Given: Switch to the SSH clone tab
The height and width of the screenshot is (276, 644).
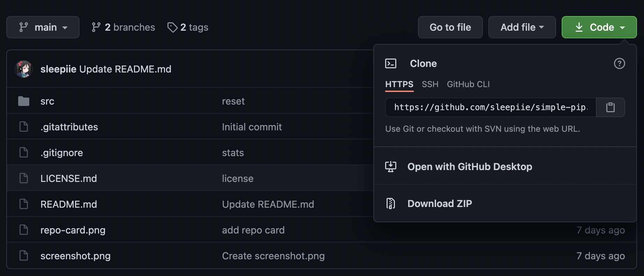Looking at the screenshot, I should tap(430, 84).
